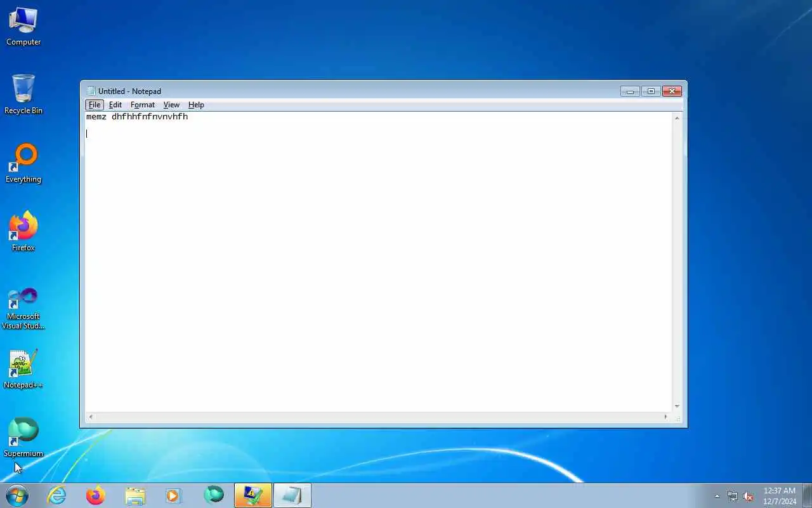This screenshot has height=508, width=812.
Task: Click the Notepad taskbar button
Action: (292, 495)
